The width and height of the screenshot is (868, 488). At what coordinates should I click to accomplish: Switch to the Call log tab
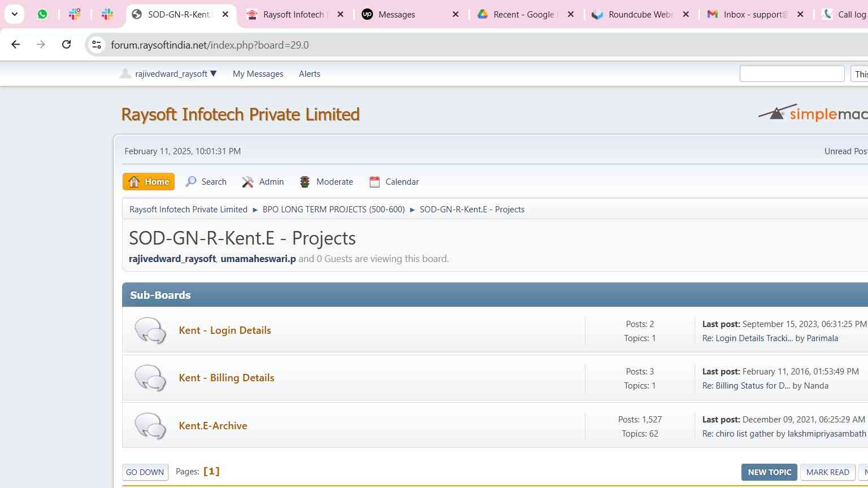point(845,14)
